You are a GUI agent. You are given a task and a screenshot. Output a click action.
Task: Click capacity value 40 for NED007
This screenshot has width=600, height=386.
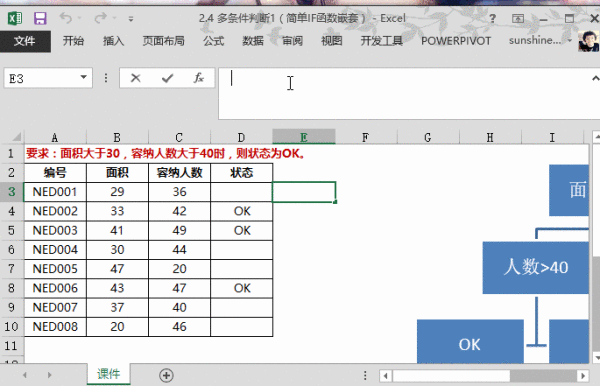[x=179, y=308]
